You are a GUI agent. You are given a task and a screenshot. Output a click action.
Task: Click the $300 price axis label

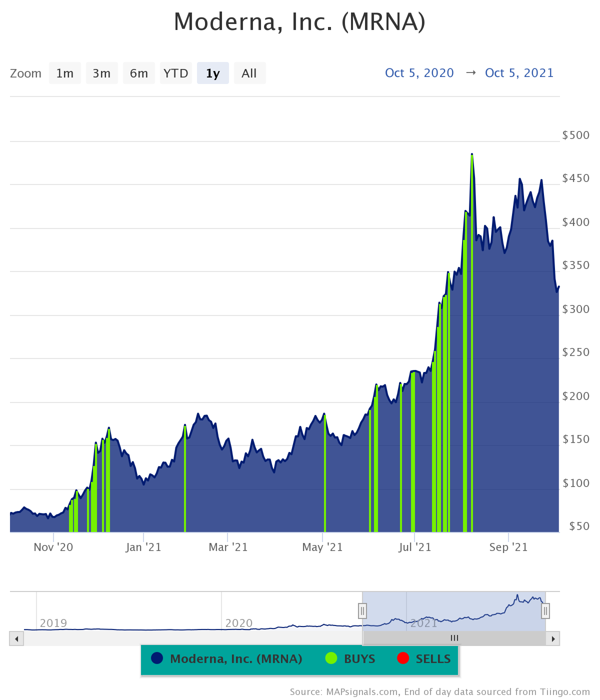576,309
